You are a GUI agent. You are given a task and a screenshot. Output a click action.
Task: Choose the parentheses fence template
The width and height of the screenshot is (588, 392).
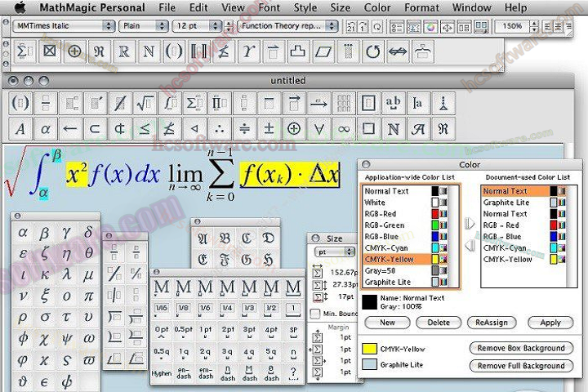coord(20,103)
